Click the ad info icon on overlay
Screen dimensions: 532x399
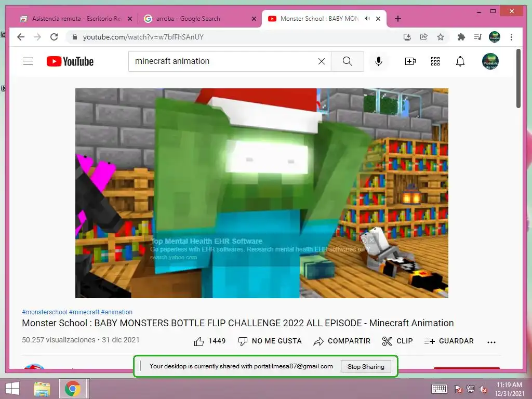[364, 240]
